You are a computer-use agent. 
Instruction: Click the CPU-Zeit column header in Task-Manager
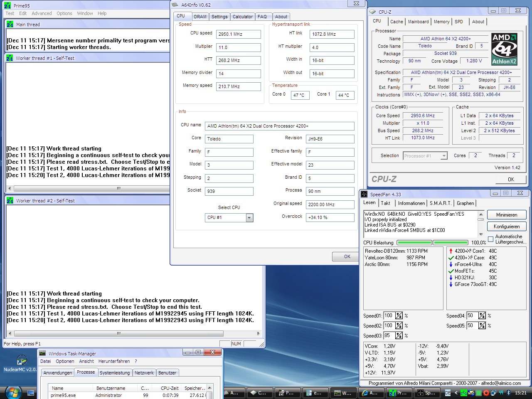click(x=166, y=388)
